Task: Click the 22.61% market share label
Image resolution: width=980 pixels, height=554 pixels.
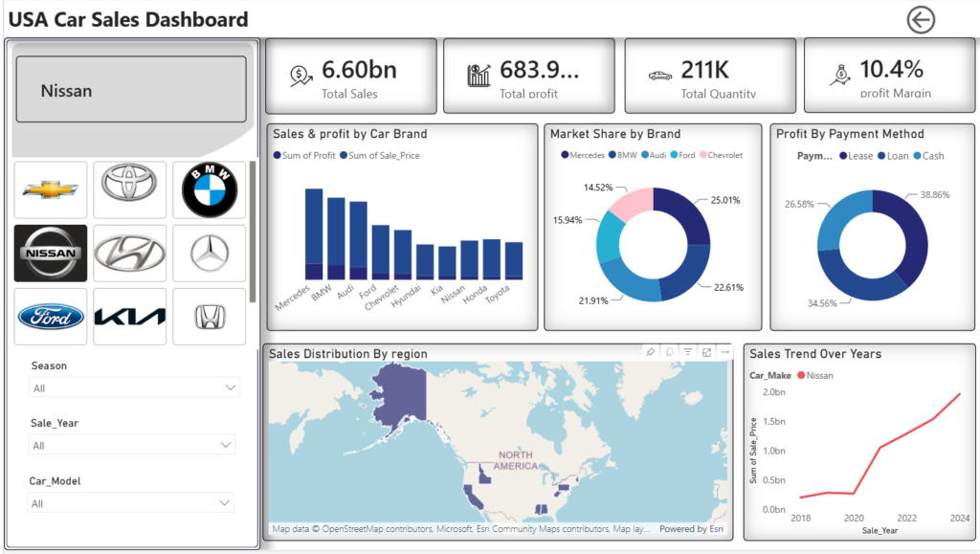Action: coord(728,287)
